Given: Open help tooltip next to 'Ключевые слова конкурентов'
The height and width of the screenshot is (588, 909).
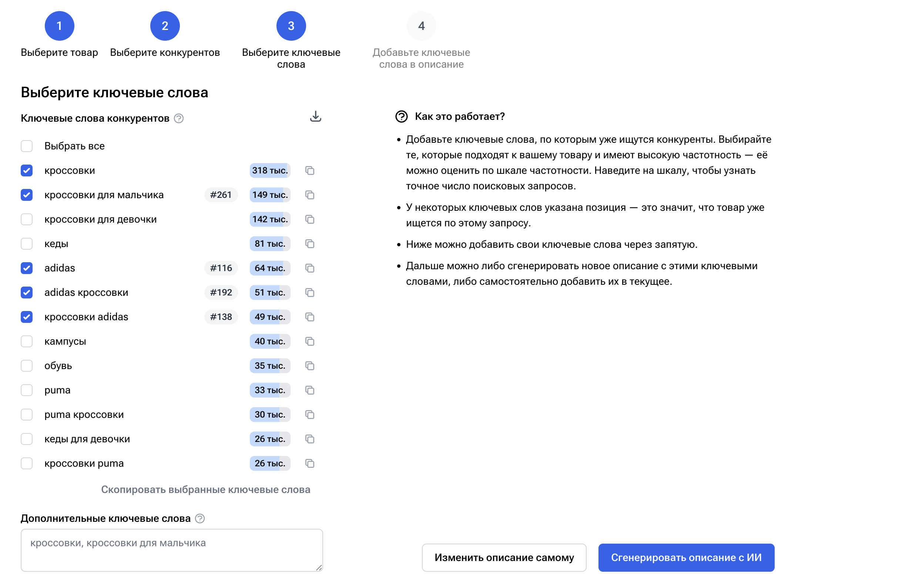Looking at the screenshot, I should pos(179,119).
